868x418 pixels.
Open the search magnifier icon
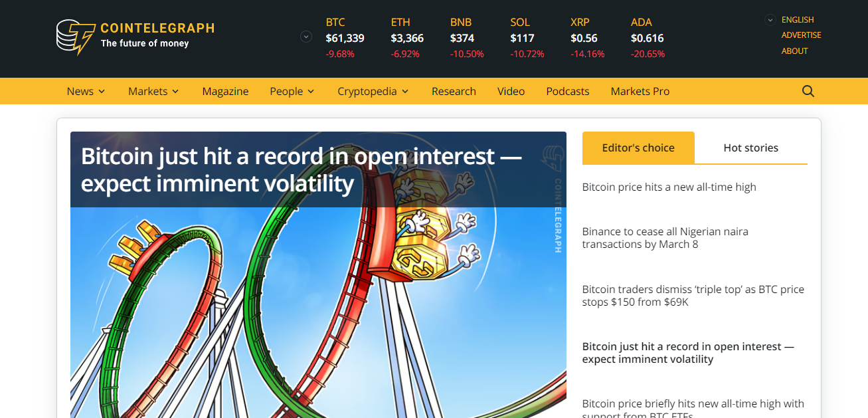coord(808,91)
